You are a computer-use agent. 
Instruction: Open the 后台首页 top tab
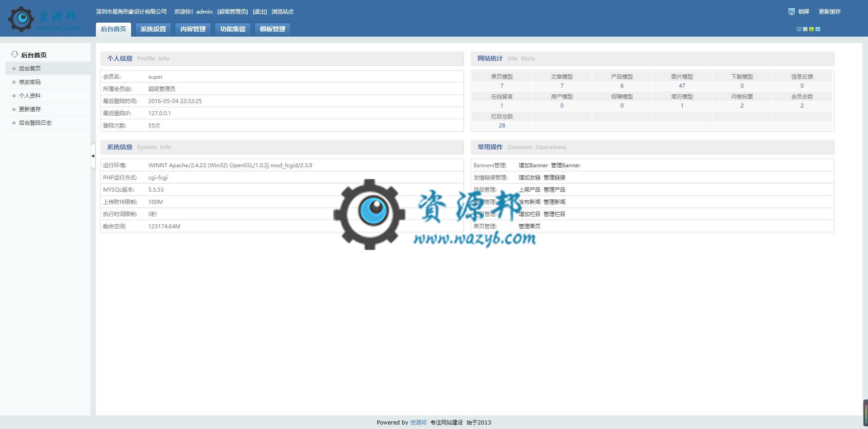pos(113,29)
